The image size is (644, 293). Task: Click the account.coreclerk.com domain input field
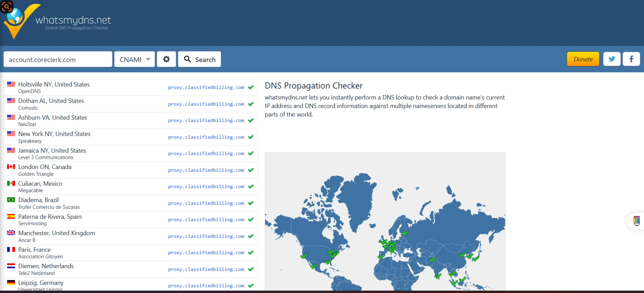(x=58, y=59)
